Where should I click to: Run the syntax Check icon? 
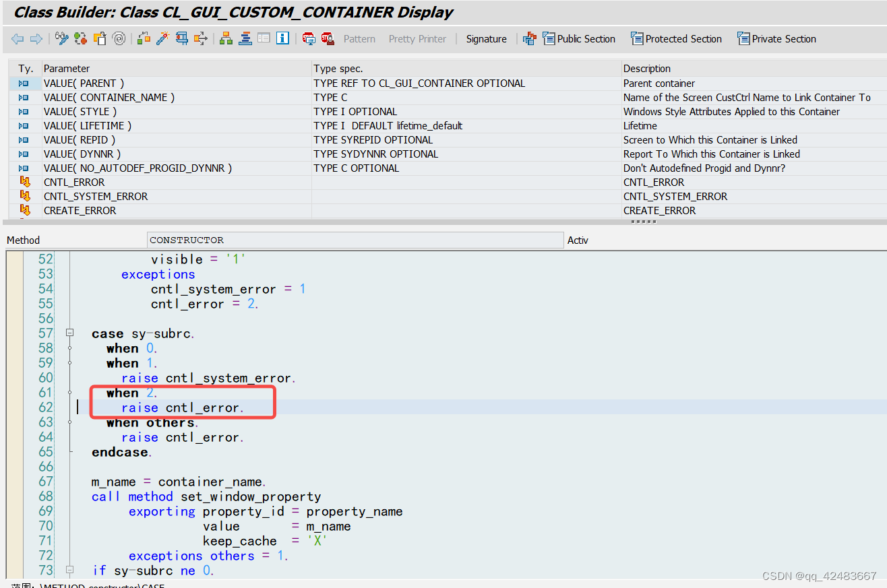click(144, 39)
